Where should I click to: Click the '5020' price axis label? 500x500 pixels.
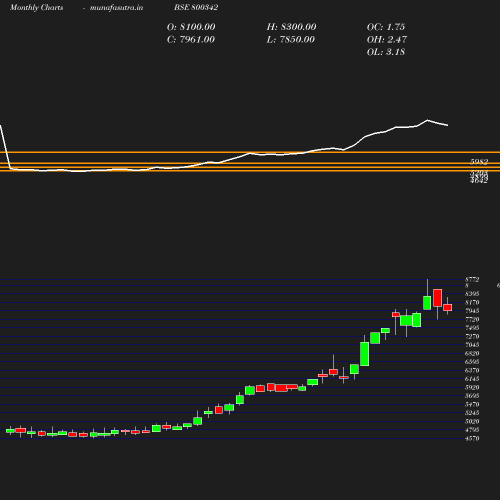[472, 421]
